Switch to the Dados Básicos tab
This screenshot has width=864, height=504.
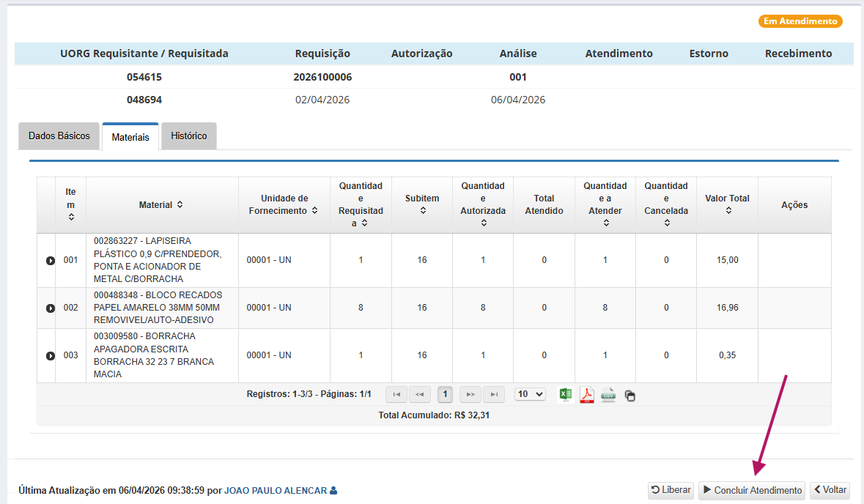tap(59, 136)
